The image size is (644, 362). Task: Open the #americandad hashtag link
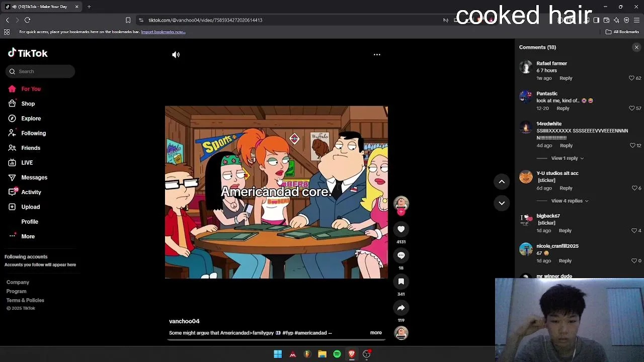coord(310,333)
